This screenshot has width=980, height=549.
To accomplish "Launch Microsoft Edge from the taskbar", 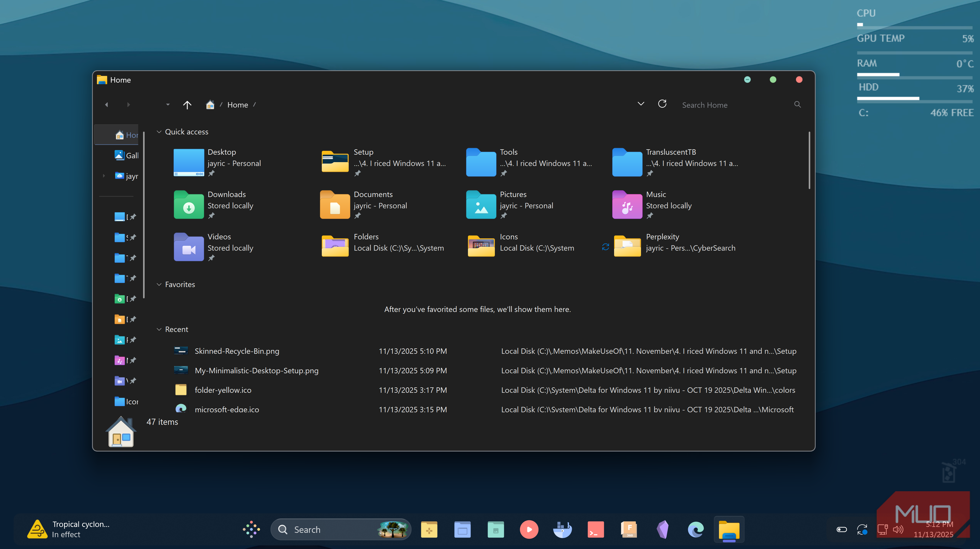I will click(695, 530).
